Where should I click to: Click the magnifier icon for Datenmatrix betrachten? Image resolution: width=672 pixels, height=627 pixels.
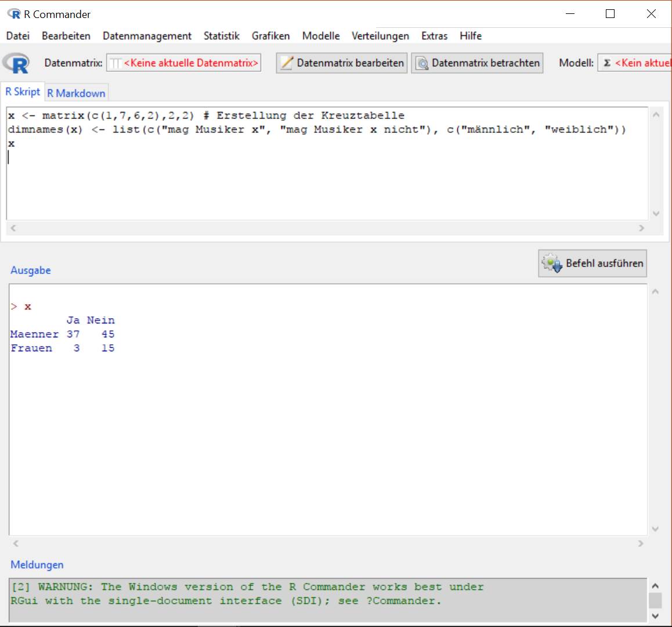point(422,63)
